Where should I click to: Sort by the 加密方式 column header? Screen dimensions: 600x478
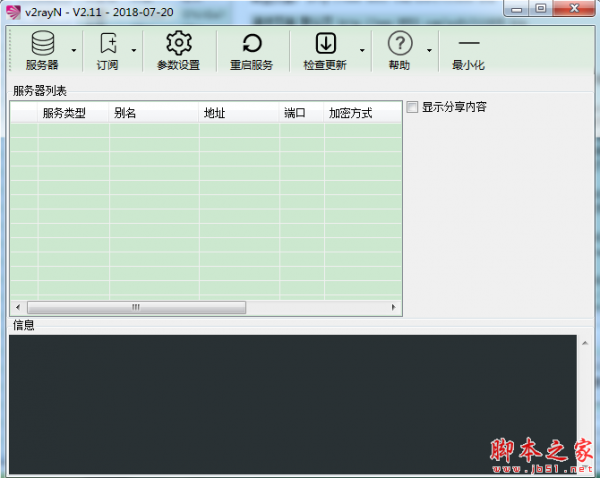[x=363, y=113]
